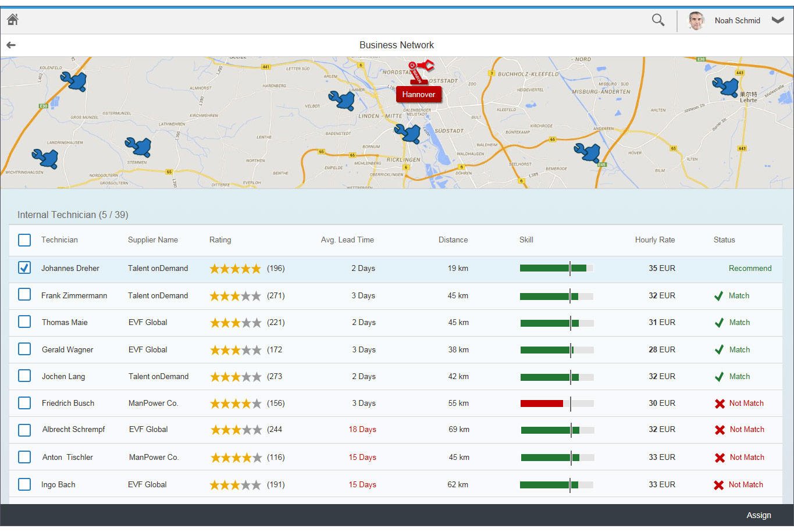Open Noah Schmid profile picture
The image size is (794, 532).
[696, 20]
